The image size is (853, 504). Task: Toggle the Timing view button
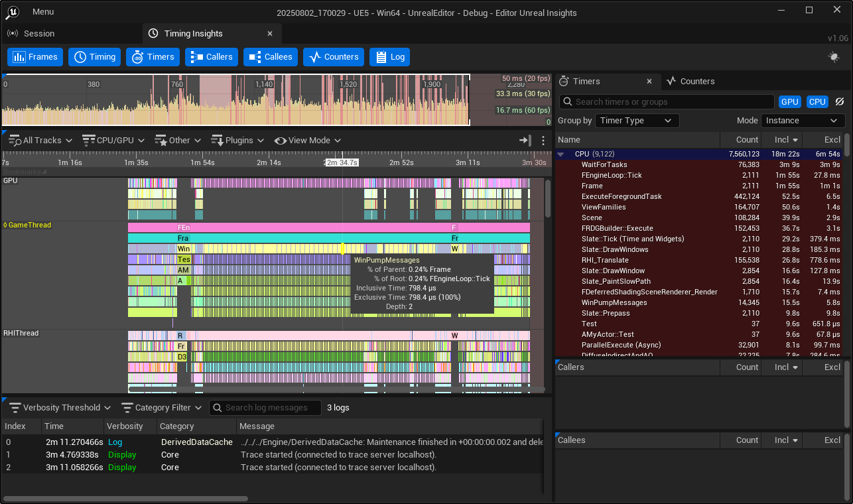click(95, 57)
